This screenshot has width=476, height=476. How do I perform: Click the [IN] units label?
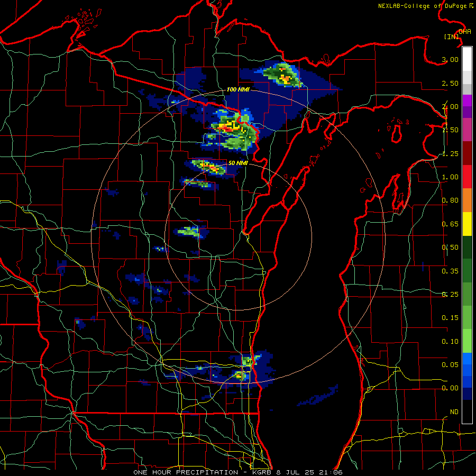click(452, 36)
